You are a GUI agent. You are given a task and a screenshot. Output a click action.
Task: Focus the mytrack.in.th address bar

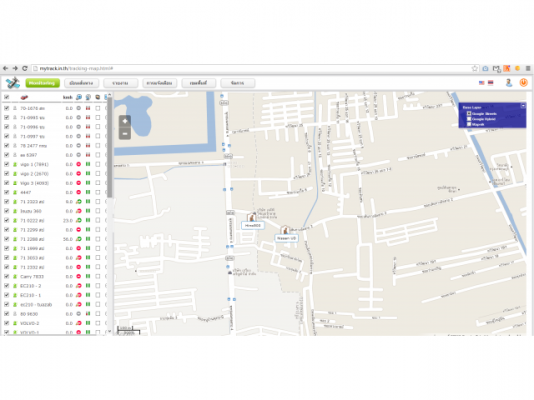point(252,68)
